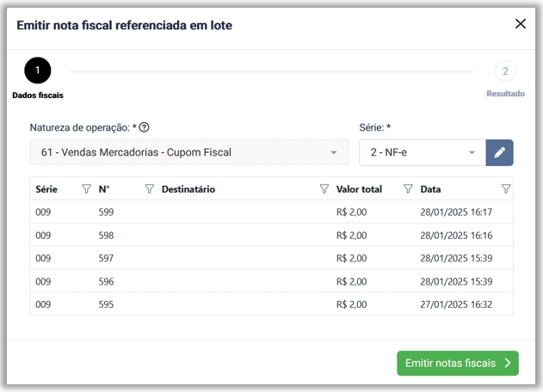
Task: Click the Data column filter icon
Action: click(506, 189)
